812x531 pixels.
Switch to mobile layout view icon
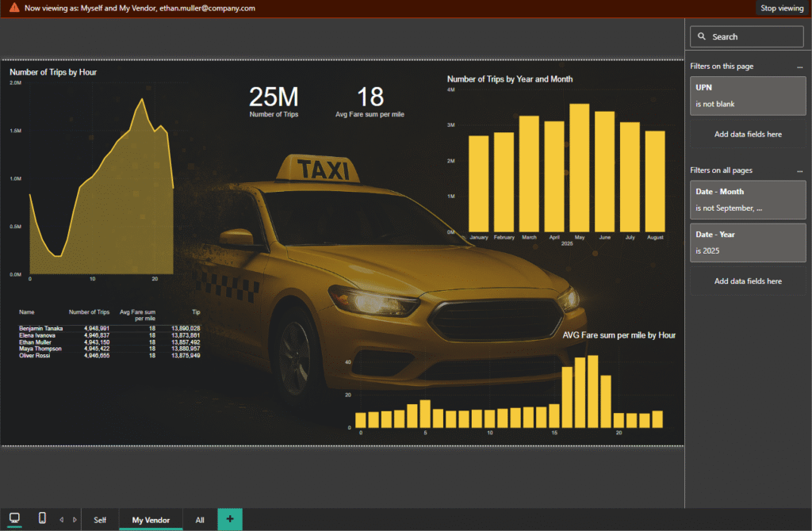coord(42,518)
